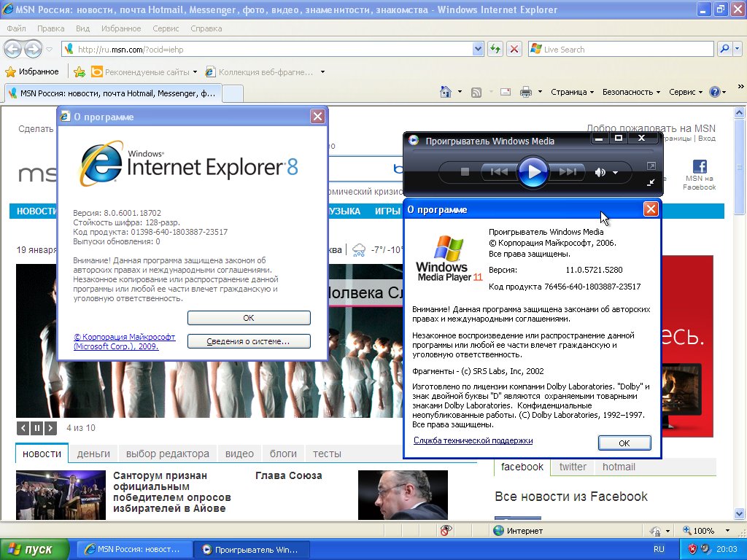Open the Избранное favorites star button

(32, 71)
